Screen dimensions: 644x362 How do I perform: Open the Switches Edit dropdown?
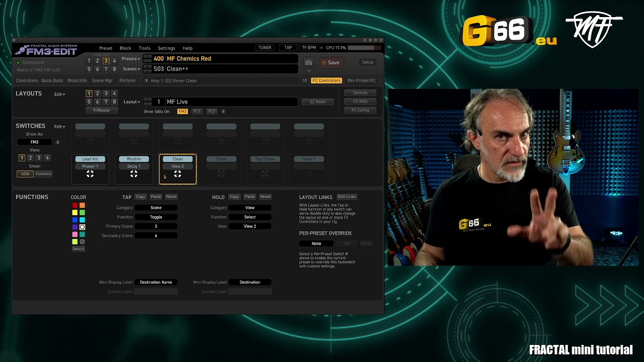click(x=60, y=127)
